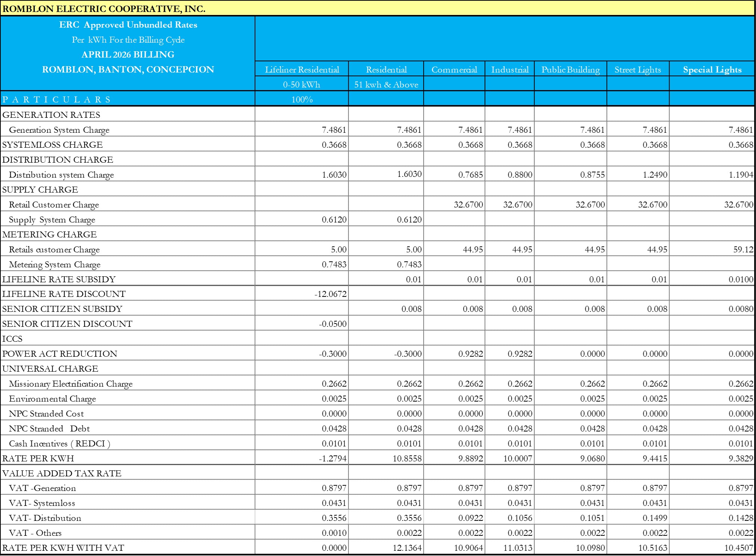Select the 10.0007 Industrial rate per kWh
756x556 pixels.
pos(518,458)
